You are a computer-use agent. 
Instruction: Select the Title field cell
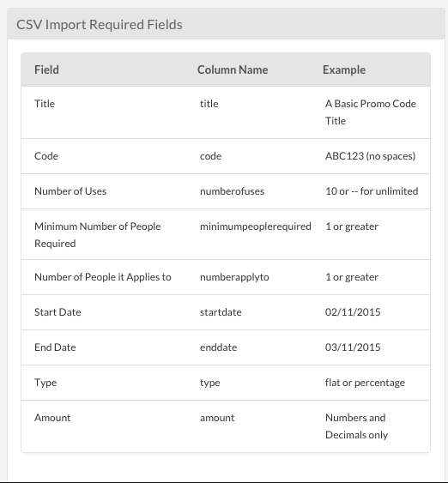tap(45, 104)
